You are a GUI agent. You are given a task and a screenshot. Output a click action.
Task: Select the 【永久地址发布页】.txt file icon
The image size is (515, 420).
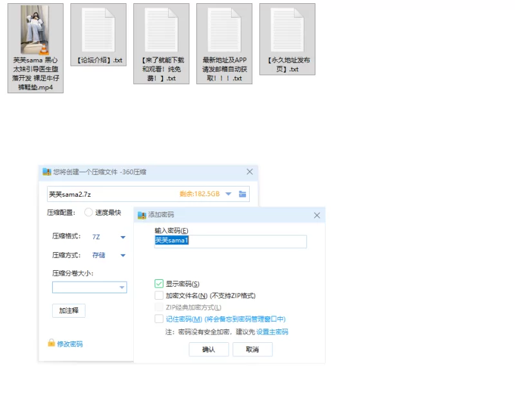point(287,30)
